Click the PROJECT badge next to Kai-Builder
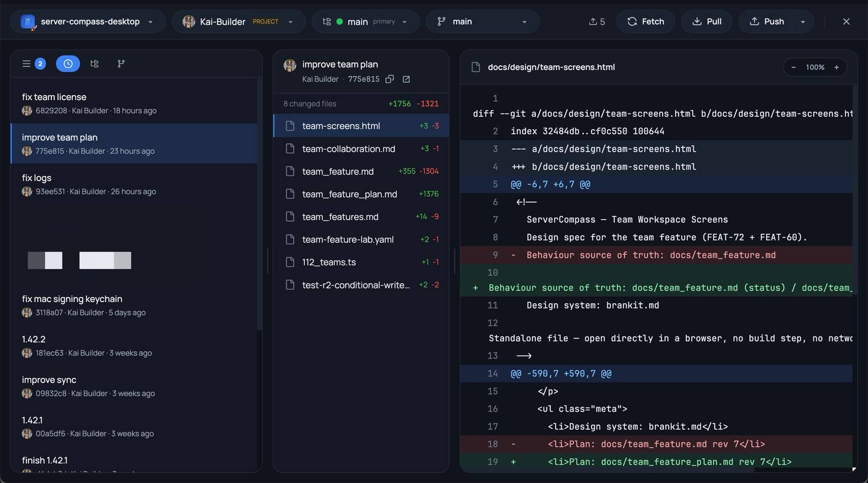Screen dimensions: 868x483 266,21
